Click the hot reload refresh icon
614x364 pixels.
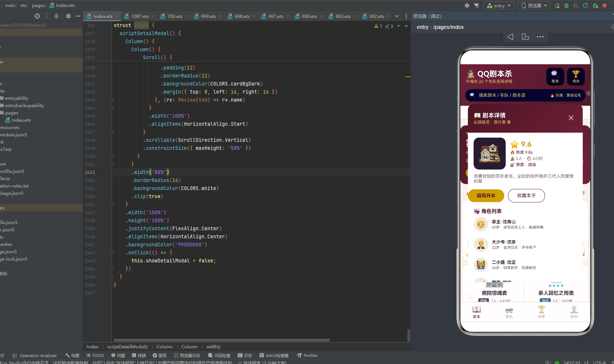coord(585,5)
